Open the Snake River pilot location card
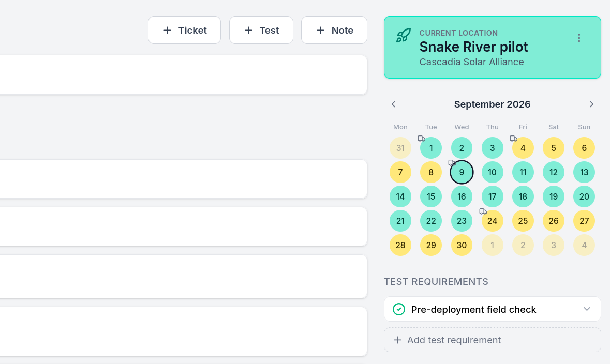Viewport: 610px width, 364px height. [x=493, y=48]
